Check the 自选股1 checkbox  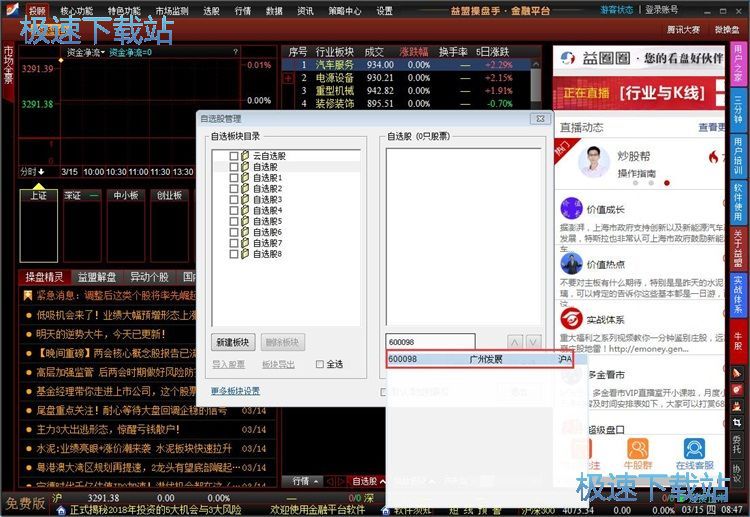(234, 177)
